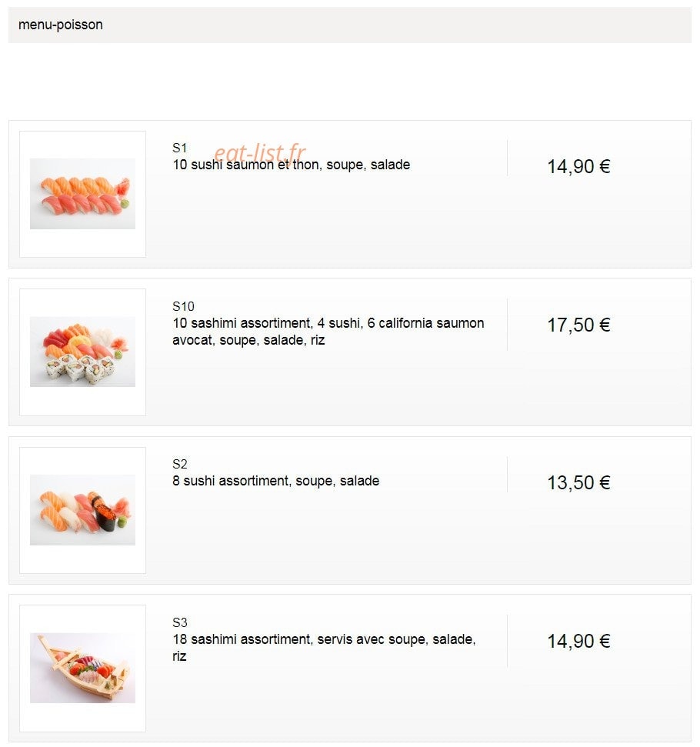
Task: Open the S10 sashimi and california roll photo
Action: (x=82, y=352)
